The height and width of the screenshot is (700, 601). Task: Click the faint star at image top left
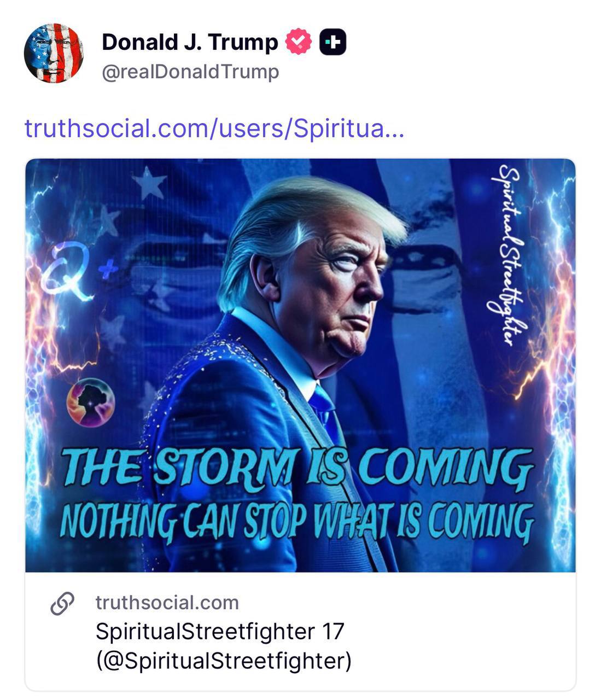[149, 183]
